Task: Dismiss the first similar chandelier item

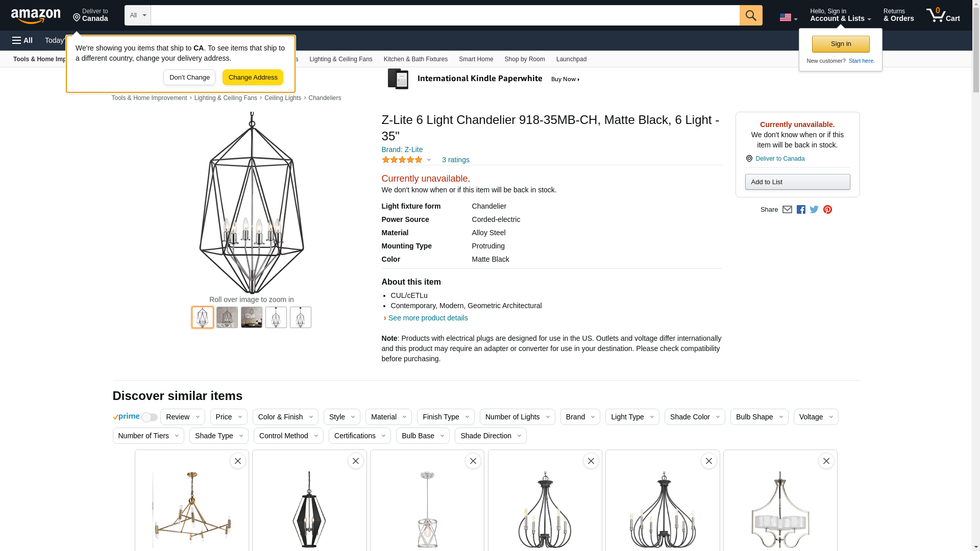Action: 238,461
